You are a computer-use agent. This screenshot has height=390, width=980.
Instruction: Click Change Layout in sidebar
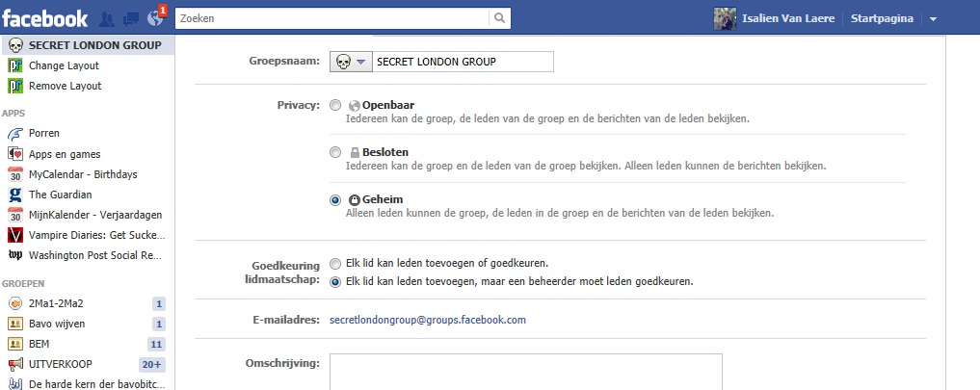coord(64,65)
